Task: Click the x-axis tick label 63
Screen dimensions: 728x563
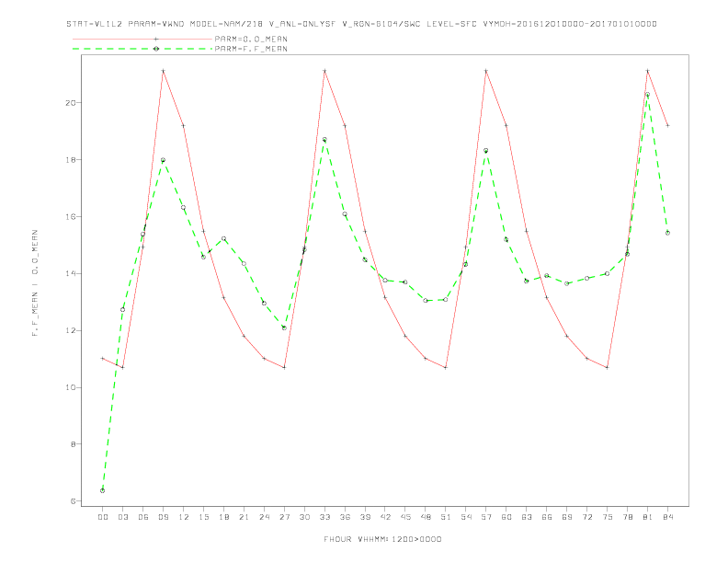Action: pos(527,517)
